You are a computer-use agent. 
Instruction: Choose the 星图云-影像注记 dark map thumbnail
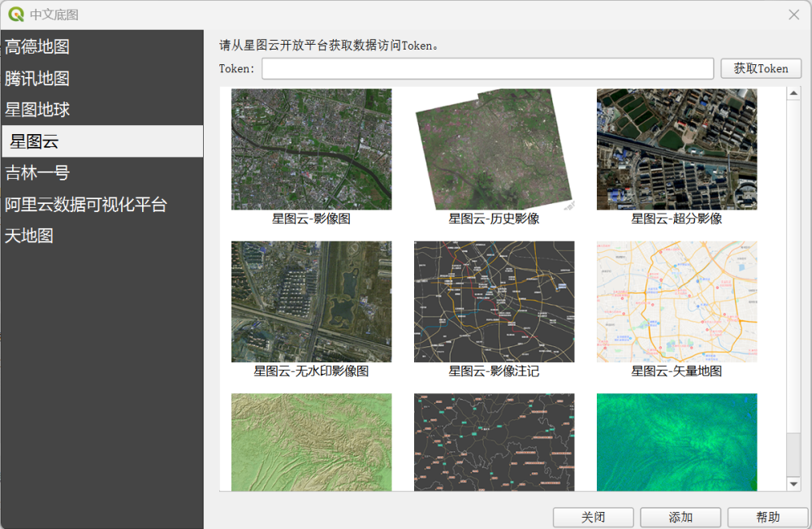[x=494, y=301]
